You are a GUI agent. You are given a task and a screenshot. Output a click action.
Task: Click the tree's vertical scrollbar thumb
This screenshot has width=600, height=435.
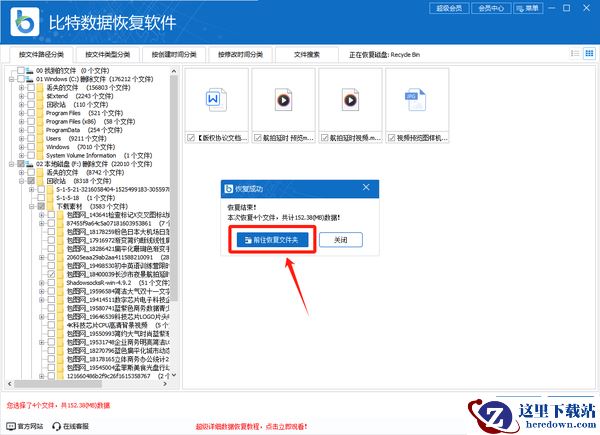[x=174, y=188]
